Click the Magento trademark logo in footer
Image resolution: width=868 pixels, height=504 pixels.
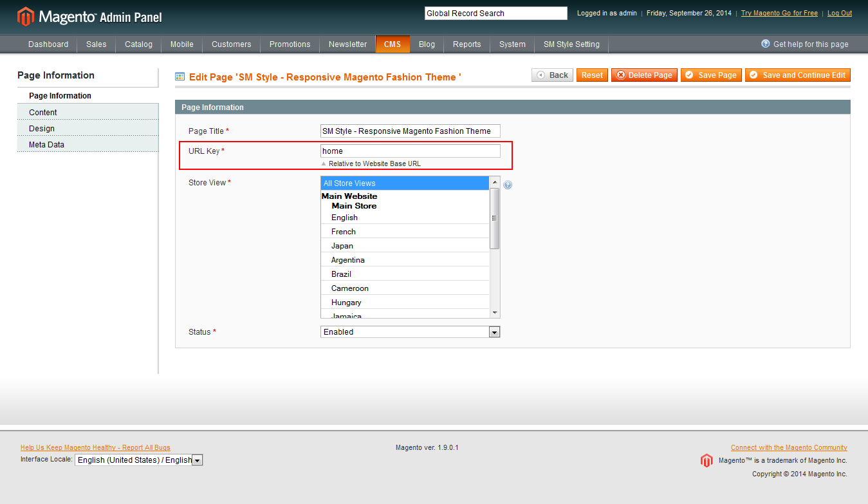(706, 460)
